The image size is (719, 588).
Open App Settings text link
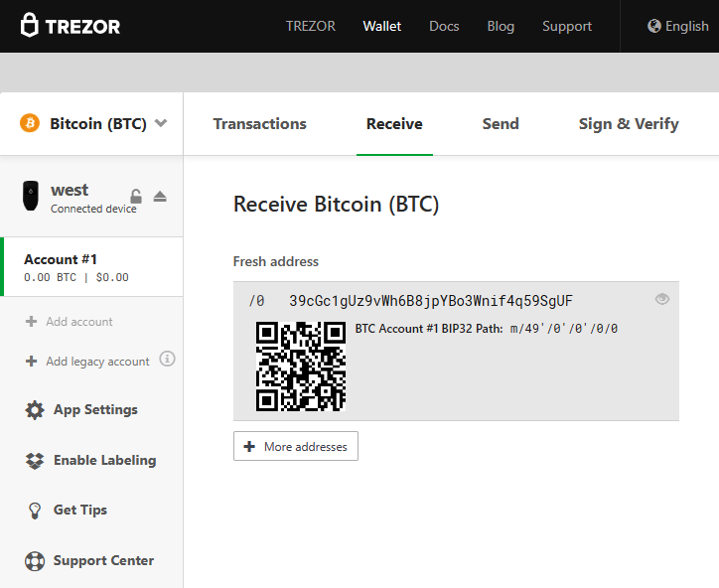coord(95,409)
